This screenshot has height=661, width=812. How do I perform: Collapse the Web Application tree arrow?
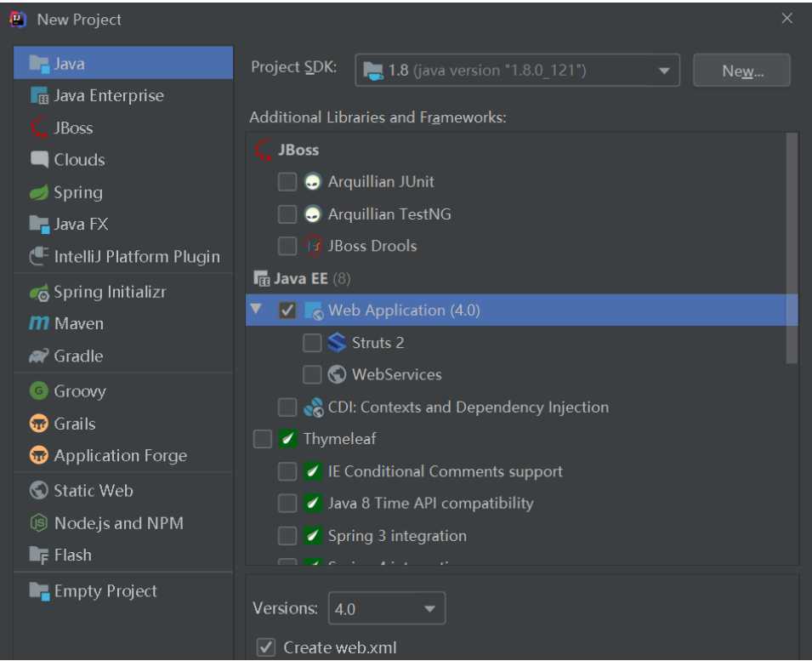(256, 310)
